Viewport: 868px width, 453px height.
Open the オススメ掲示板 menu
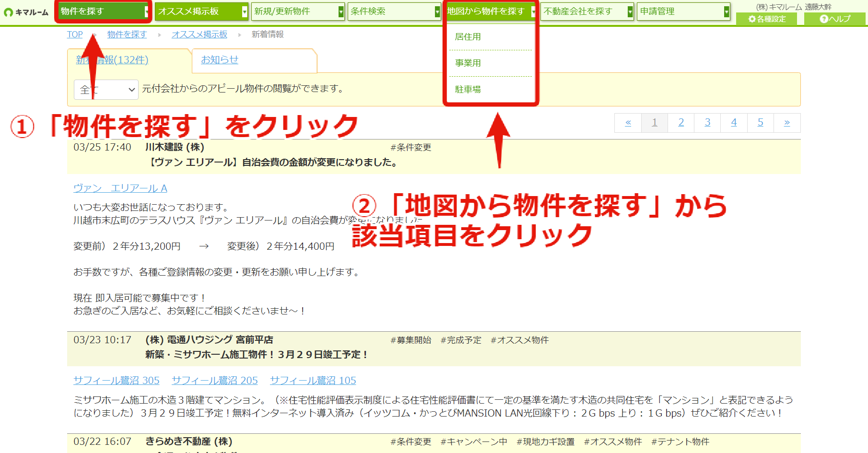pyautogui.click(x=201, y=11)
